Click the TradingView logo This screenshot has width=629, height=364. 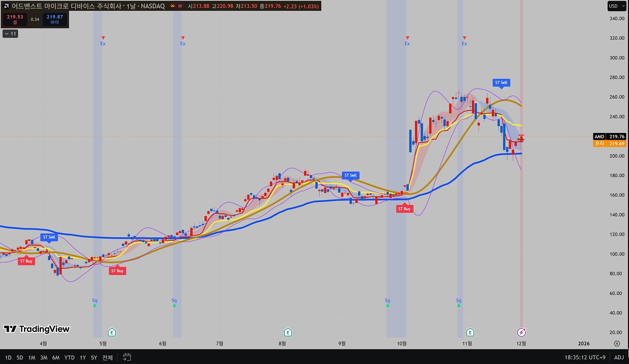(37, 329)
